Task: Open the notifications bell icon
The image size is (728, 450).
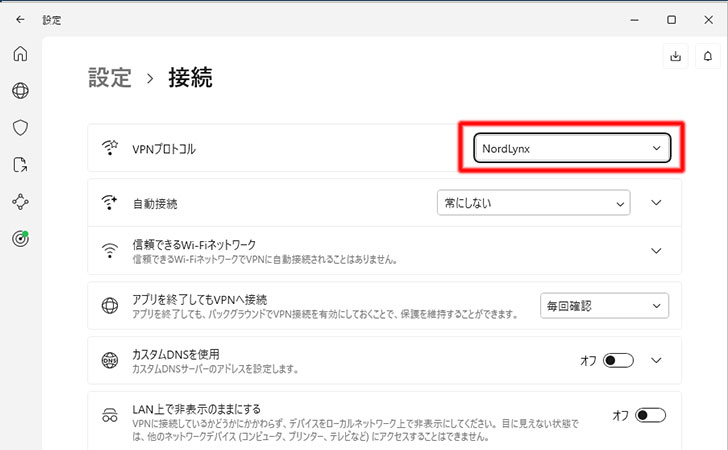Action: click(708, 57)
